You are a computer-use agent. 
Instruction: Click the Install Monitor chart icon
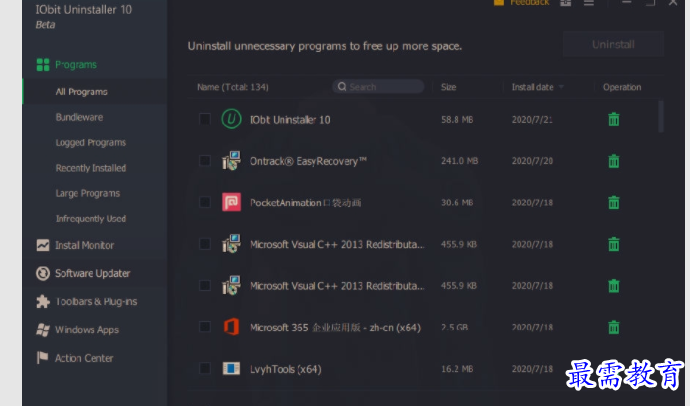pos(43,245)
